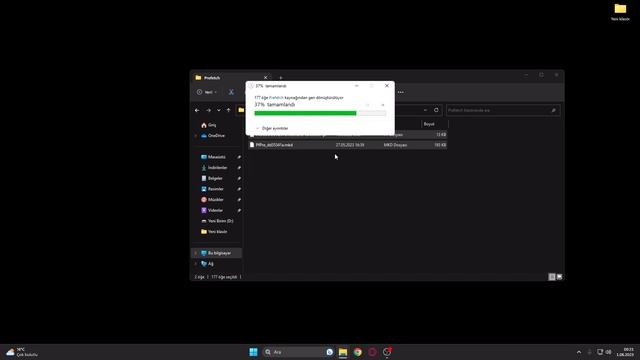This screenshot has height=360, width=640.
Task: Open Yeni Birim (D:) drive in sidebar
Action: [217, 221]
